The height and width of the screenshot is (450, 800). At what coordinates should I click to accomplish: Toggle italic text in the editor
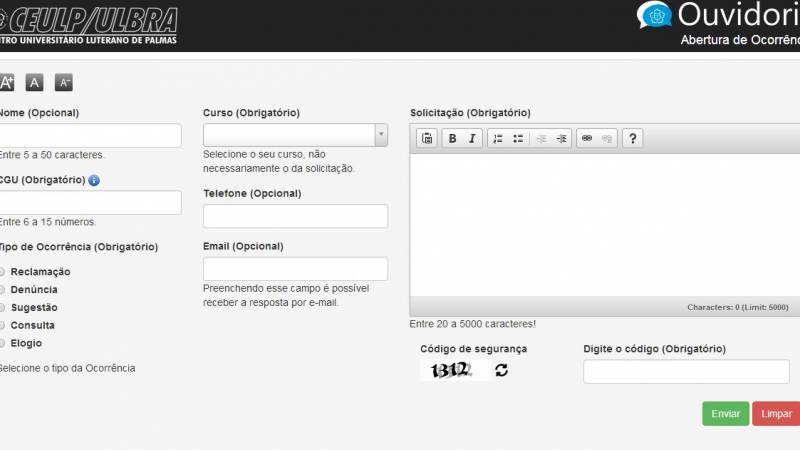[x=472, y=139]
